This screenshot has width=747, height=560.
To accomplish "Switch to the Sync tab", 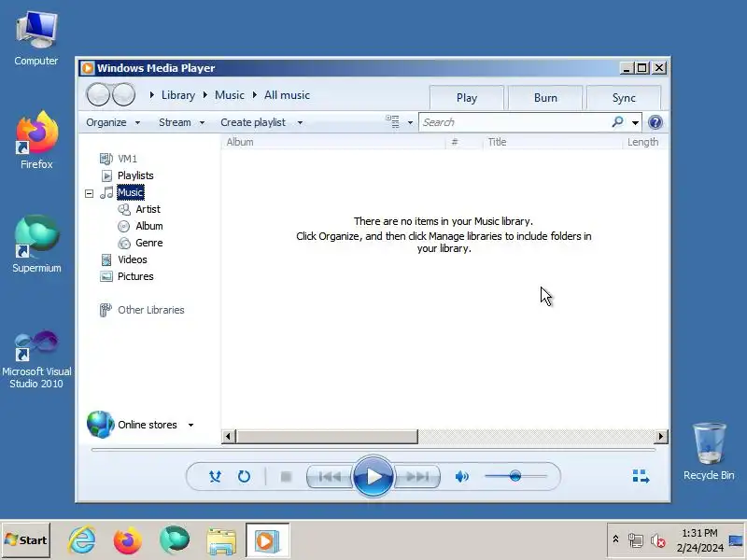I will click(624, 98).
